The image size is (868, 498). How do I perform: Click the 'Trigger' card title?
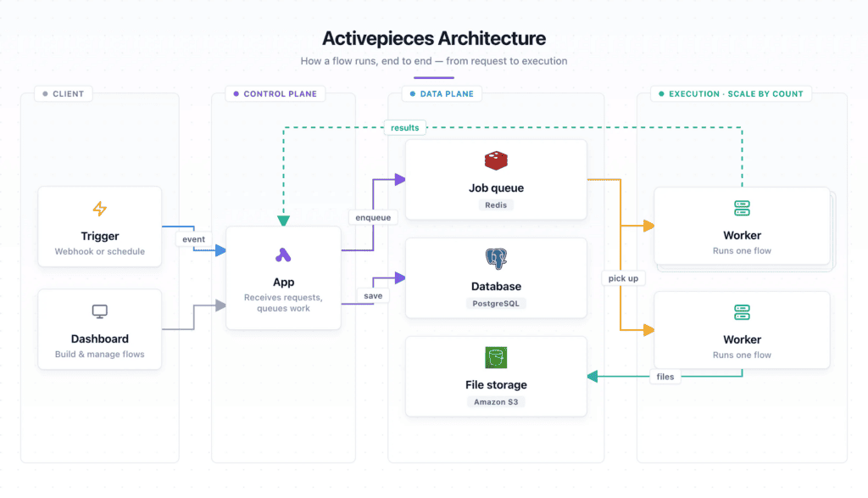pos(100,236)
